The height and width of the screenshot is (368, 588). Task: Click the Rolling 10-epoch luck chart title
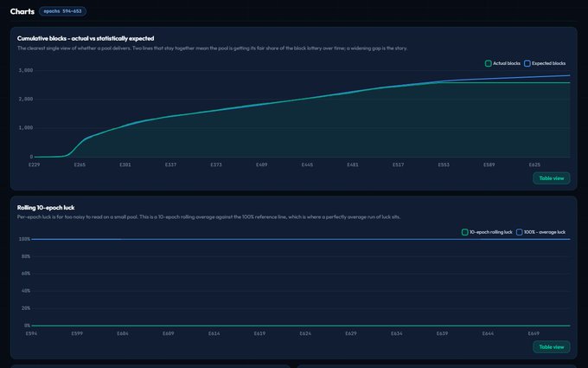pos(46,208)
